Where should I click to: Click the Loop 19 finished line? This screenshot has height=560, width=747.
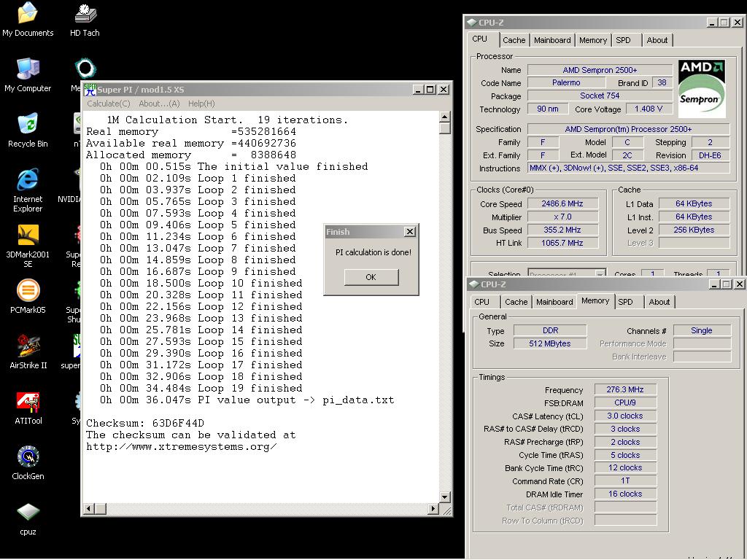pyautogui.click(x=201, y=388)
